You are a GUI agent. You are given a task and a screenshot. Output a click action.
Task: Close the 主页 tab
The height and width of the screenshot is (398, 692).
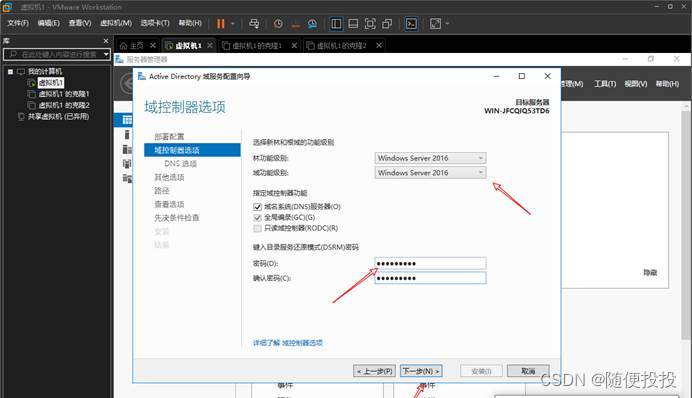click(153, 45)
